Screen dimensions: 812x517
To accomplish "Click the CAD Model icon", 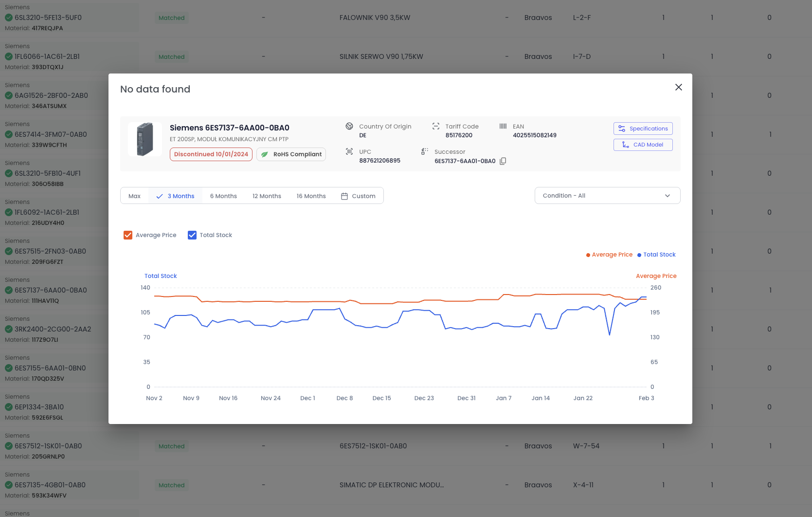I will coord(626,145).
